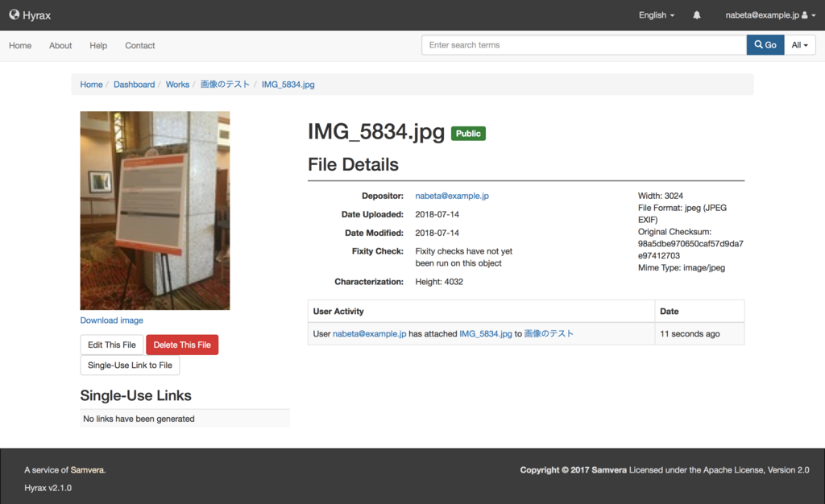Image resolution: width=825 pixels, height=504 pixels.
Task: Click nabeta@example.jp in the User Activity row
Action: (369, 334)
